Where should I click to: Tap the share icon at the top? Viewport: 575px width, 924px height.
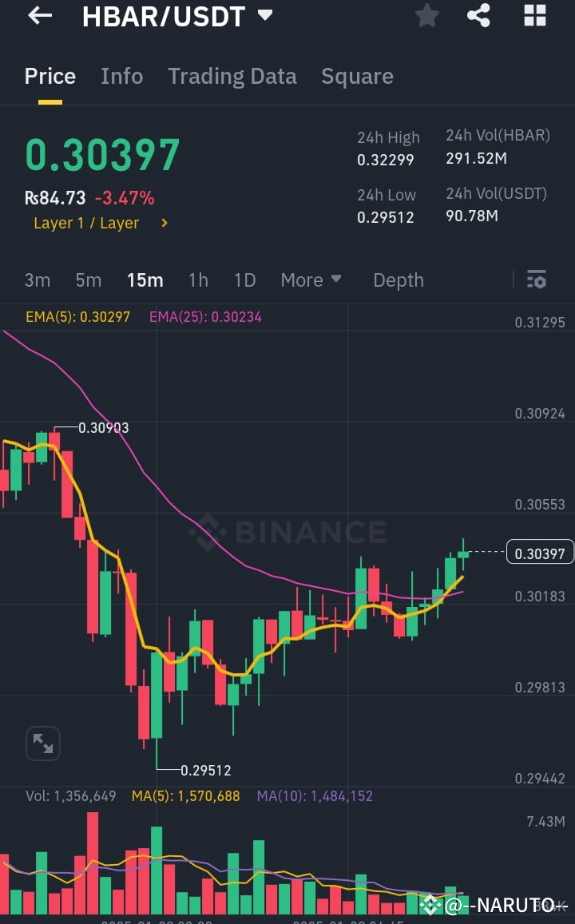coord(478,15)
